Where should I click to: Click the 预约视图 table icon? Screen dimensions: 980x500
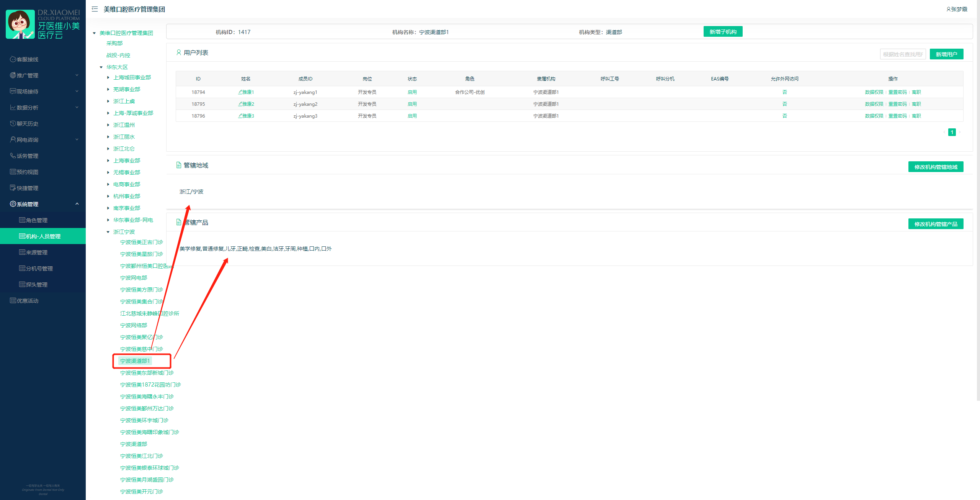point(13,172)
